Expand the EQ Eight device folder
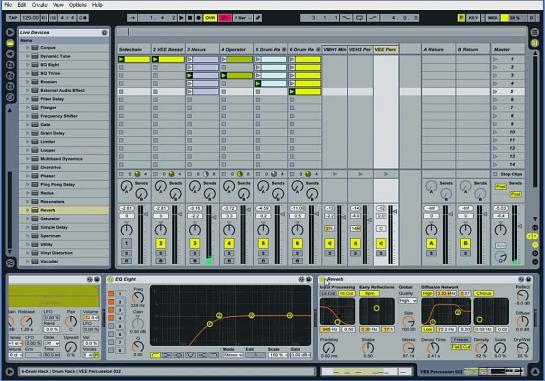 point(27,65)
